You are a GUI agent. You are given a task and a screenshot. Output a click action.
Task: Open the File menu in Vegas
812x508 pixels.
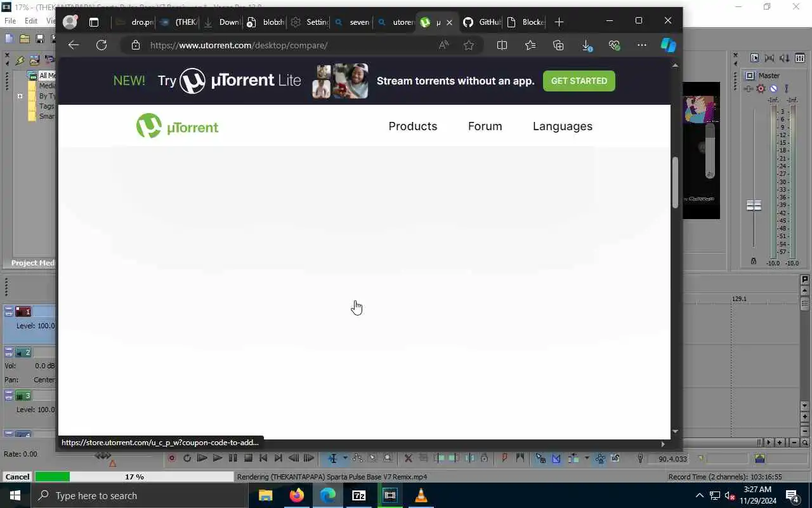(x=10, y=21)
